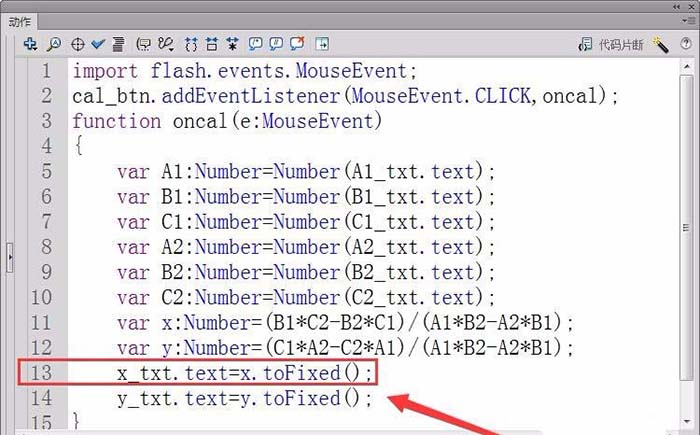Screen dimensions: 700x435
Task: Collapse the panel to icons
Action: click(677, 6)
